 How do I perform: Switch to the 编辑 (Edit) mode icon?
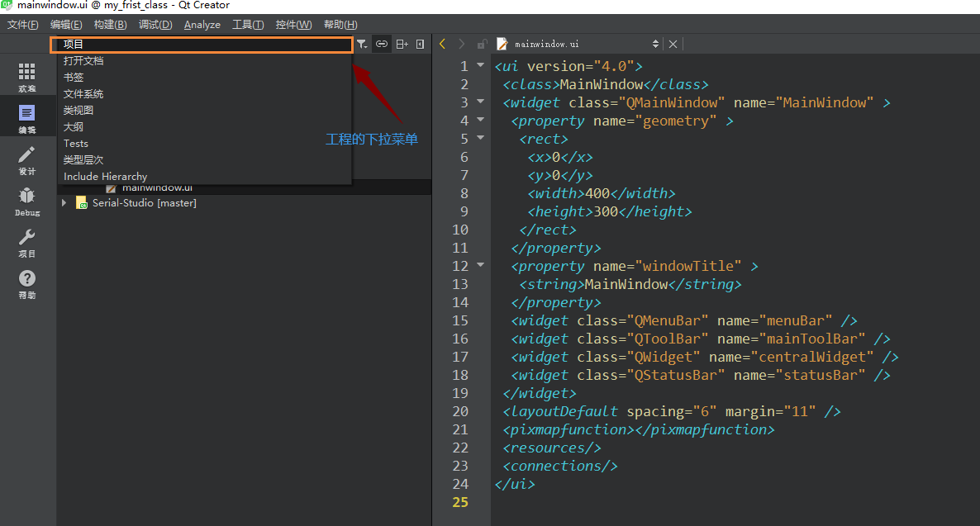27,118
